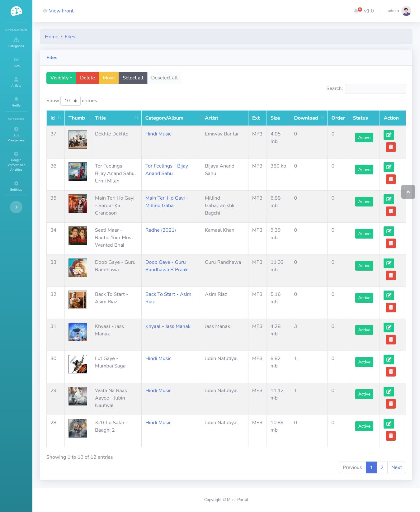Edit the Seeti Maar file
420x512 pixels.
pyautogui.click(x=389, y=231)
